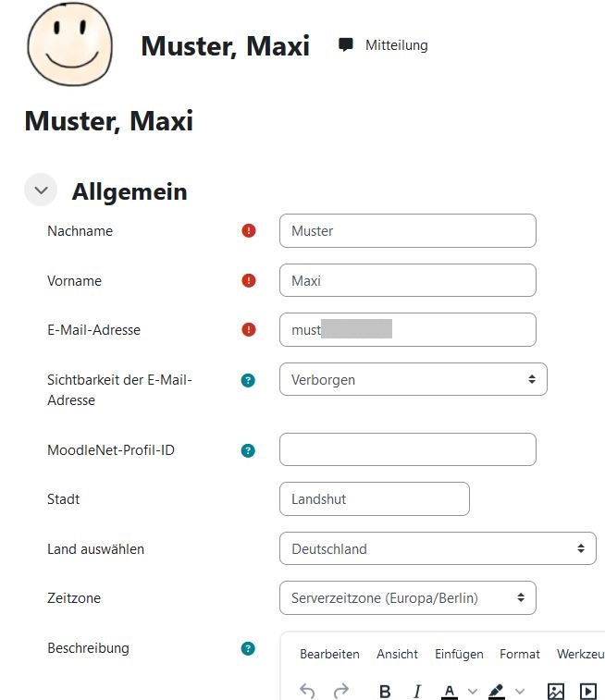
Task: Toggle italic formatting in description editor
Action: pyautogui.click(x=416, y=691)
